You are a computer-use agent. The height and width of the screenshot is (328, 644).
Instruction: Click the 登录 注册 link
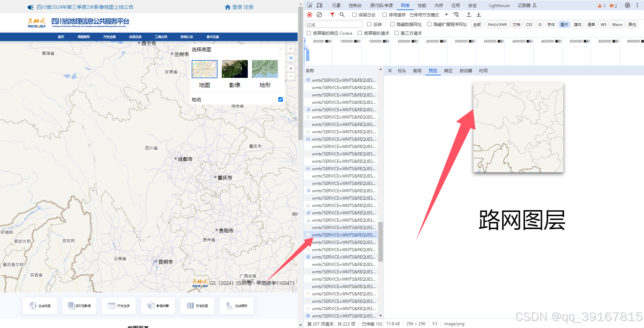pos(243,7)
